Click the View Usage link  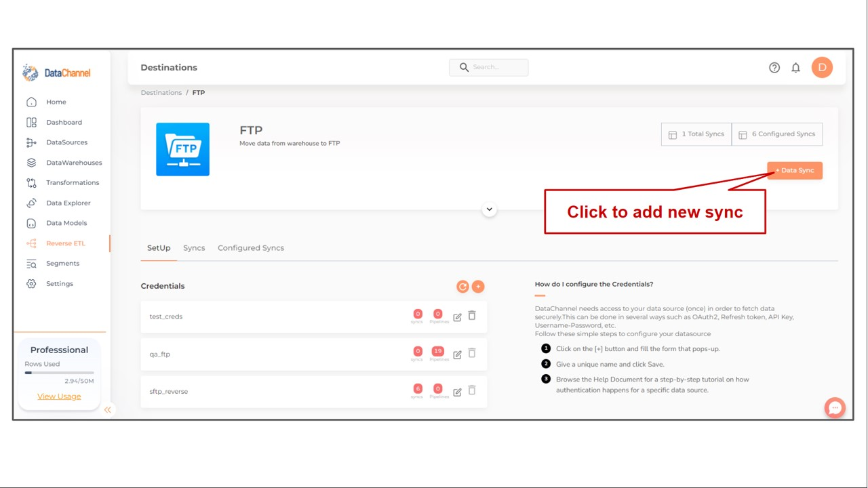(59, 396)
